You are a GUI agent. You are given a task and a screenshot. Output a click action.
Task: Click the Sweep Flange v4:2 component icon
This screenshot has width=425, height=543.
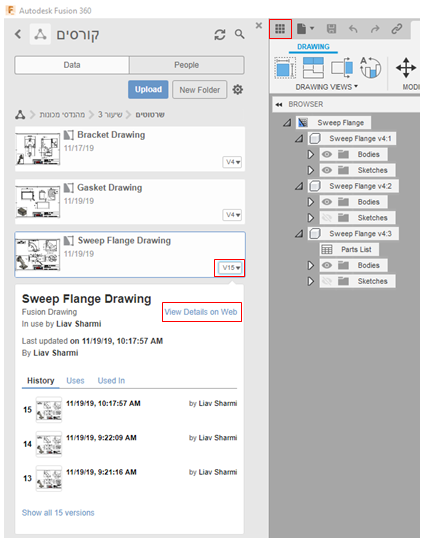click(315, 186)
